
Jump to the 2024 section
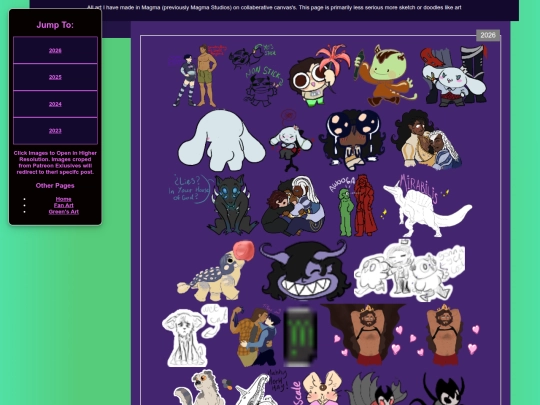55,104
